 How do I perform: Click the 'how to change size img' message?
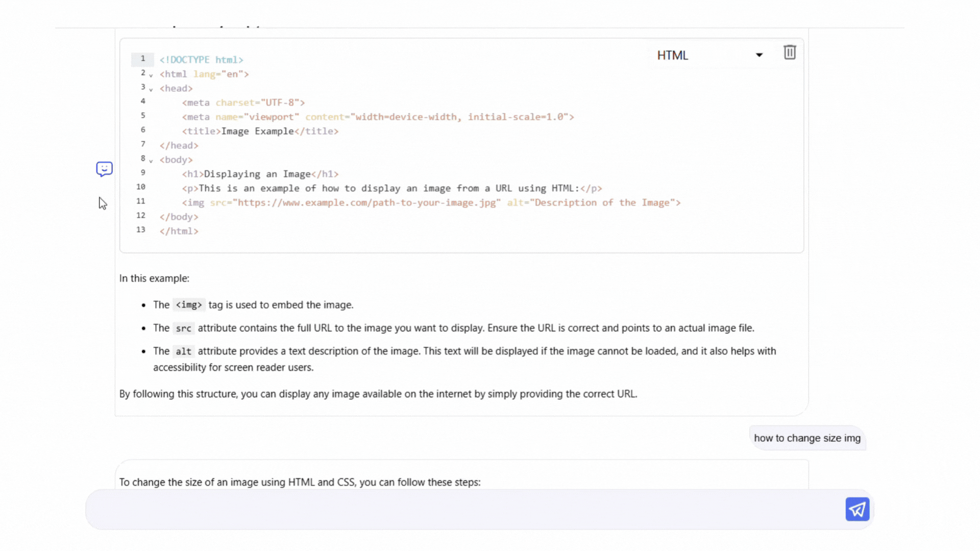[807, 438]
